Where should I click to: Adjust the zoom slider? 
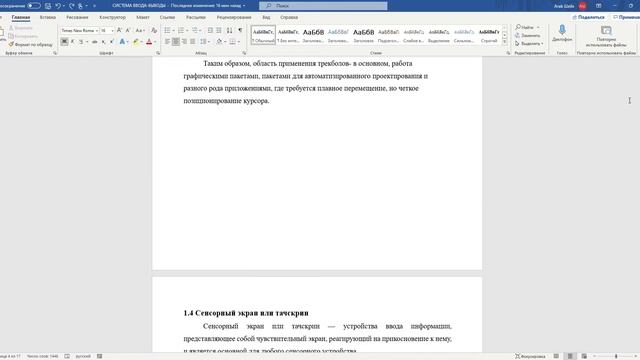[616, 356]
